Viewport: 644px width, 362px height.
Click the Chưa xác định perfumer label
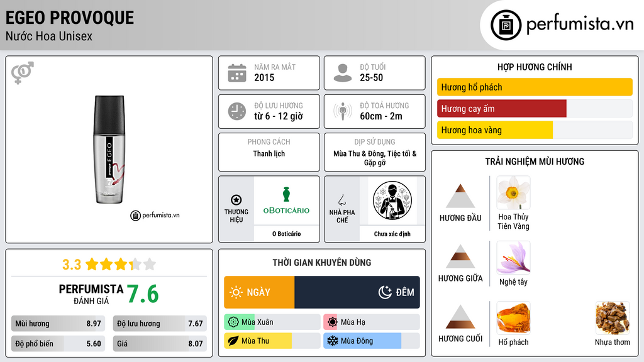pos(392,234)
